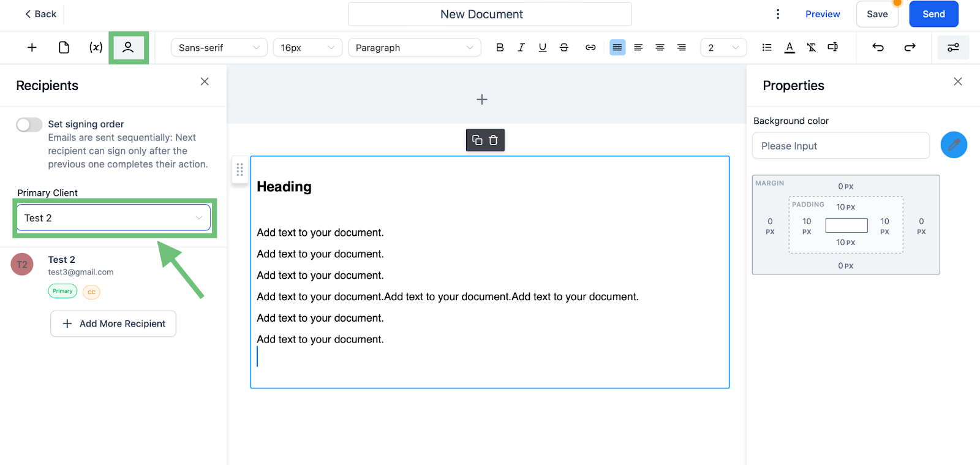Select justify text alignment
This screenshot has height=465, width=980.
pyautogui.click(x=617, y=47)
